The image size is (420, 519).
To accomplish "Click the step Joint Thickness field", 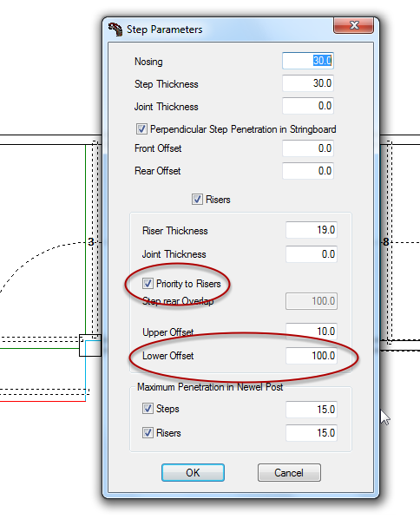I will (308, 106).
